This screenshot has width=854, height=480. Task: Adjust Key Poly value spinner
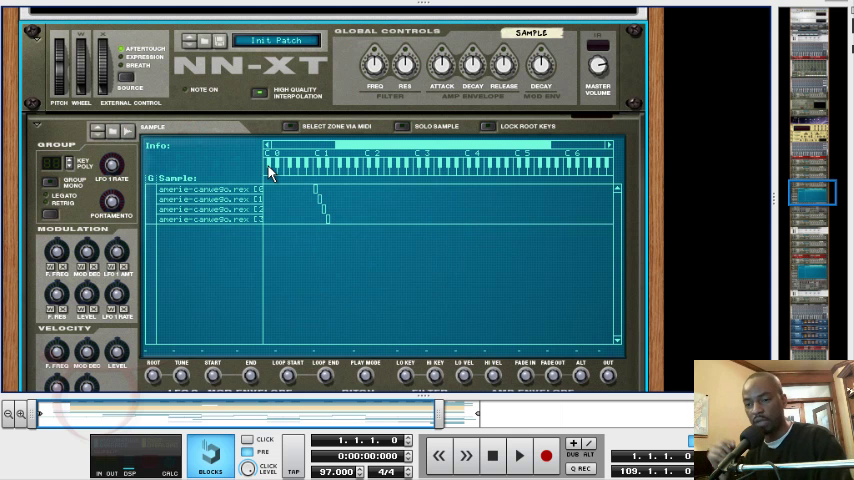[69, 162]
